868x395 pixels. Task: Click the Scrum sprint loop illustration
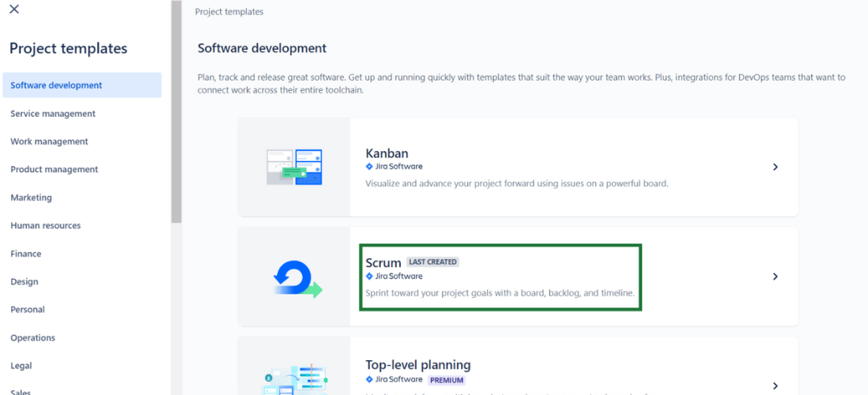tap(297, 279)
